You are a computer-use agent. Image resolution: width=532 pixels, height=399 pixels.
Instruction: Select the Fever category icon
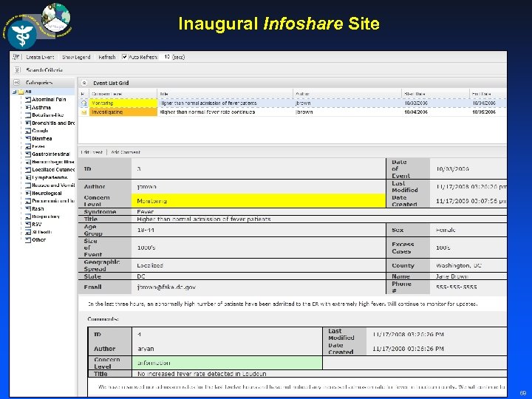[28, 146]
